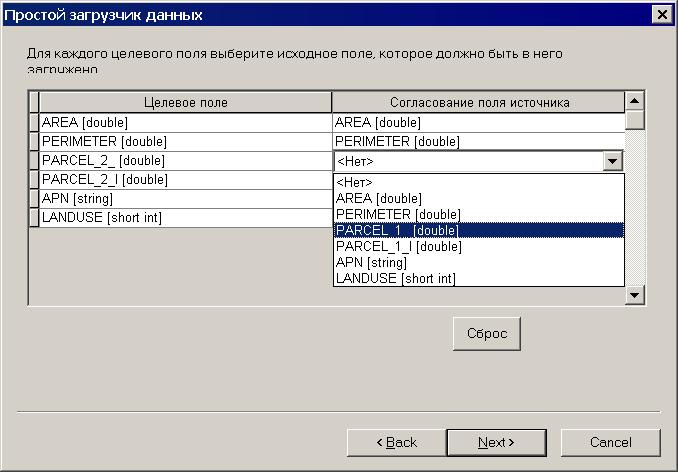Click the table scrollbar thumb

[x=635, y=120]
